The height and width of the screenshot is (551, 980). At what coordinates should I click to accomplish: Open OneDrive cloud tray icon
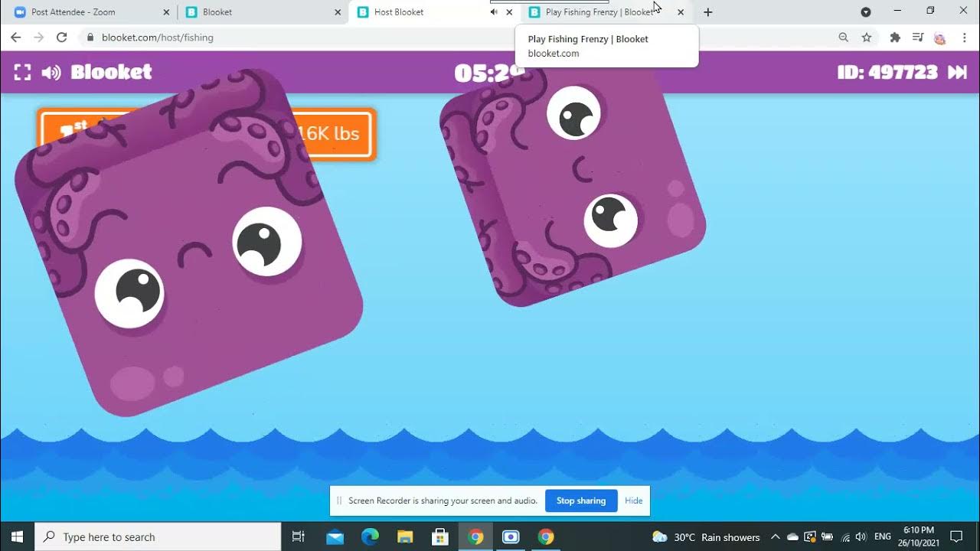click(x=792, y=536)
